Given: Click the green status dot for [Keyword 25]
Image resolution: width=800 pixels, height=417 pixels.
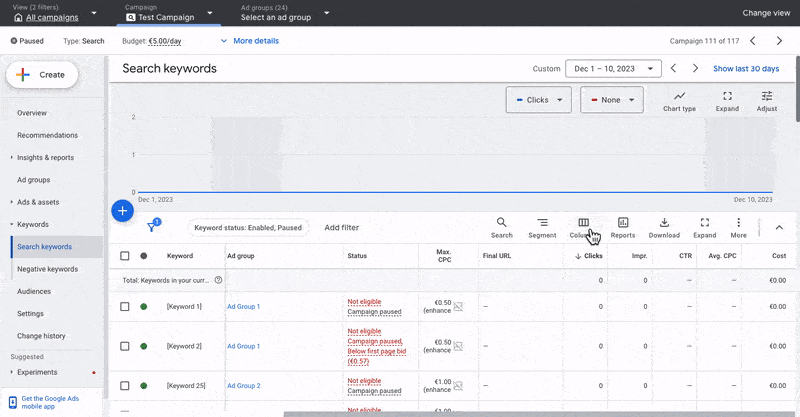Looking at the screenshot, I should [x=144, y=386].
